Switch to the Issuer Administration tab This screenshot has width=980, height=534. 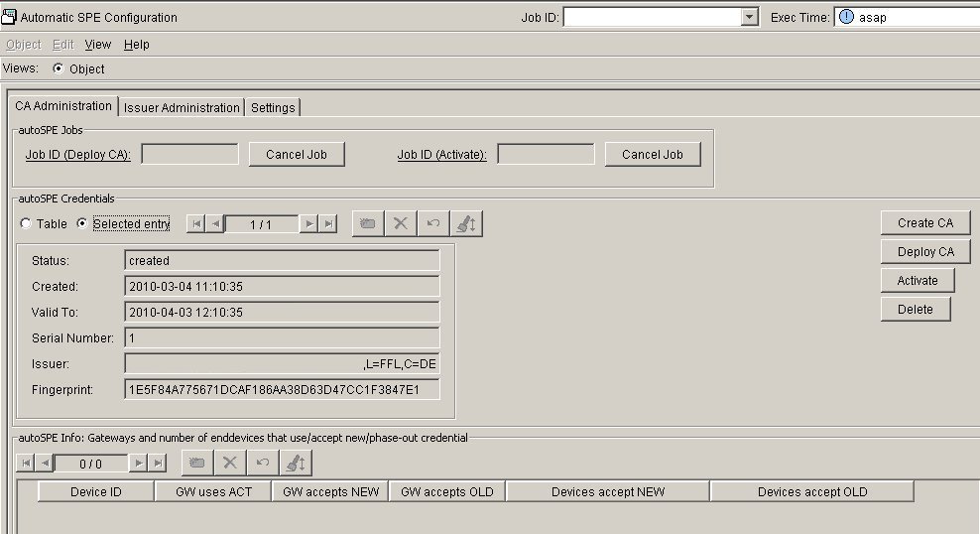click(182, 107)
